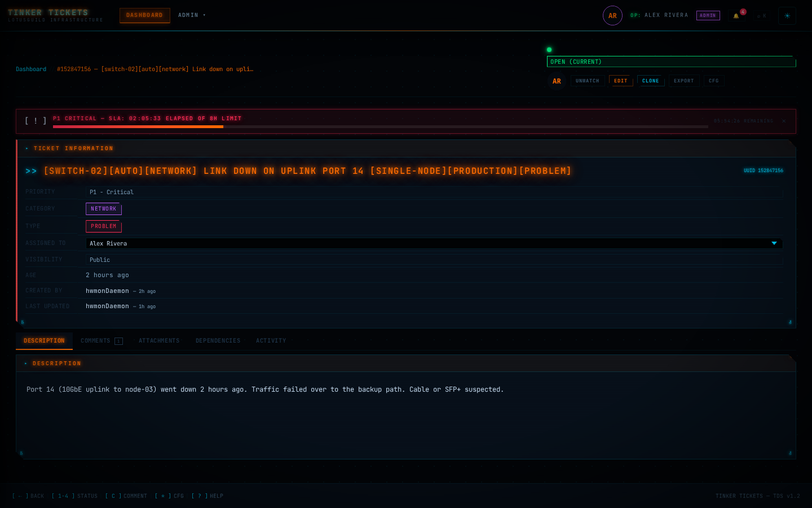Click the UUID 152847156 copy label
812x508 pixels.
coord(764,170)
